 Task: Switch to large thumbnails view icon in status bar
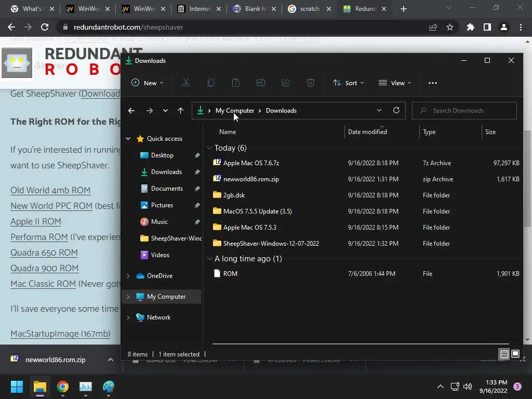515,354
